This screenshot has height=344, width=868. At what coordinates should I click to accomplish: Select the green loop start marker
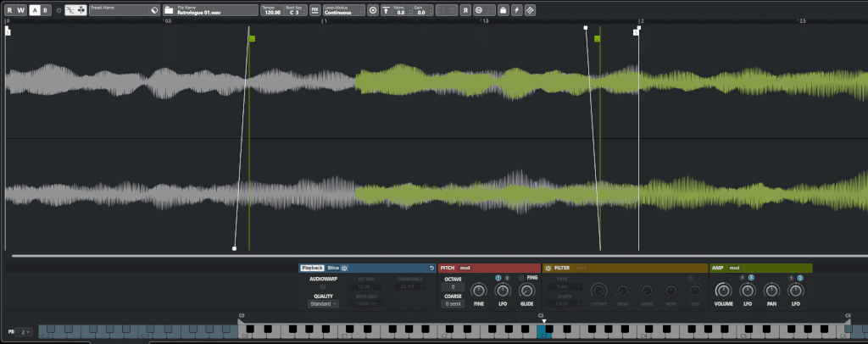(x=252, y=39)
